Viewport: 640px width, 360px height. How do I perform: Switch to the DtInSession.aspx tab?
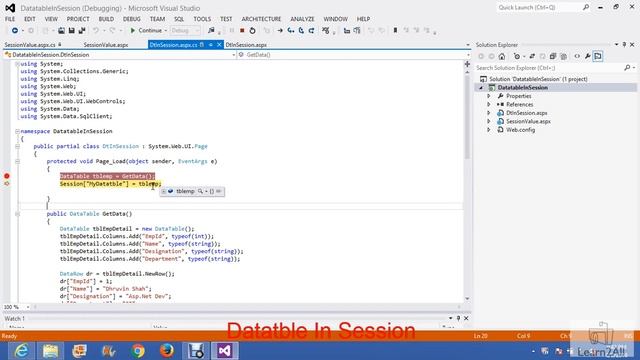tap(246, 45)
